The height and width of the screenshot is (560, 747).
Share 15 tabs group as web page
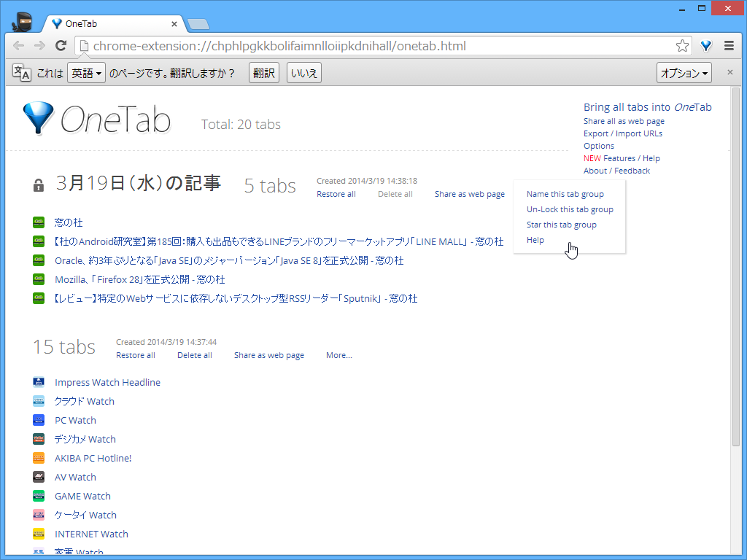pyautogui.click(x=268, y=355)
